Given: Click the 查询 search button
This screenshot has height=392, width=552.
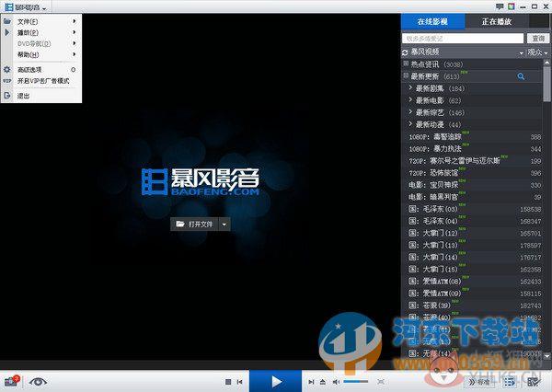Looking at the screenshot, I should [538, 39].
